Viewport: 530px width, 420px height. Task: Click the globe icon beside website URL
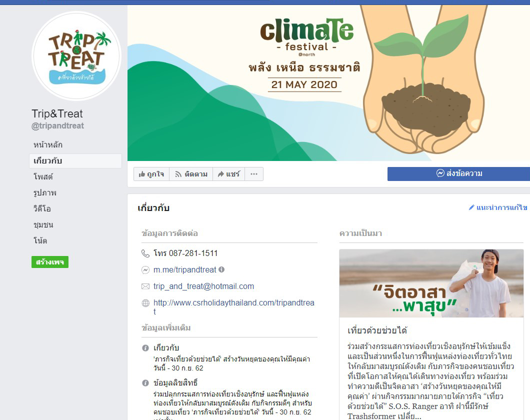(145, 303)
